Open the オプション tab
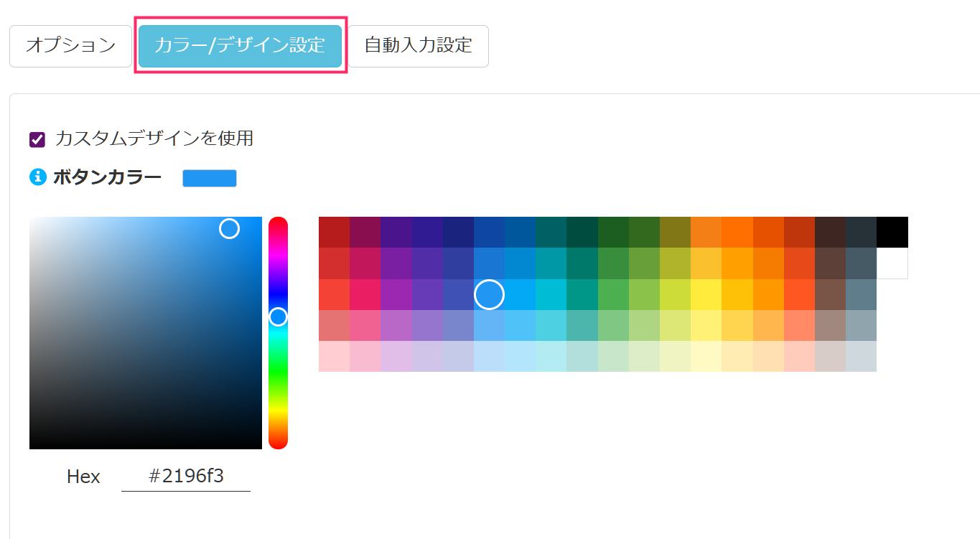Image resolution: width=980 pixels, height=539 pixels. [70, 46]
